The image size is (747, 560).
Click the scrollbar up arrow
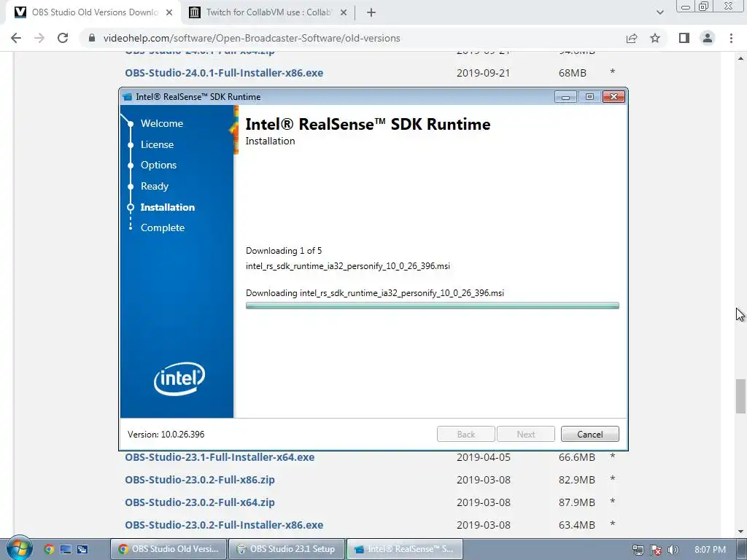(740, 58)
